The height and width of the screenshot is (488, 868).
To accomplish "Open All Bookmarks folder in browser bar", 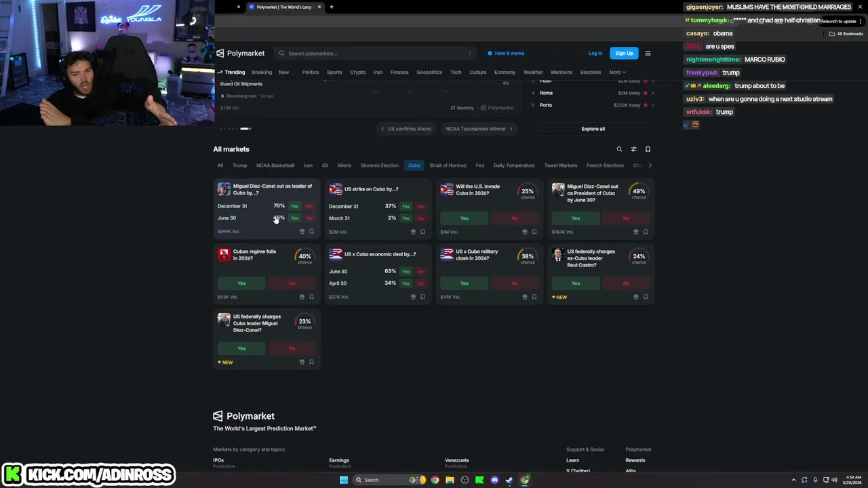I will point(846,33).
